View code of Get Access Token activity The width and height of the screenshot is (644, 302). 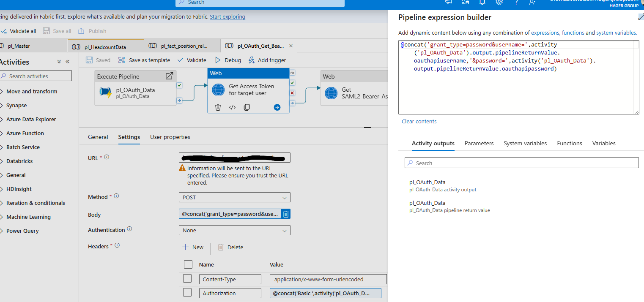click(232, 107)
